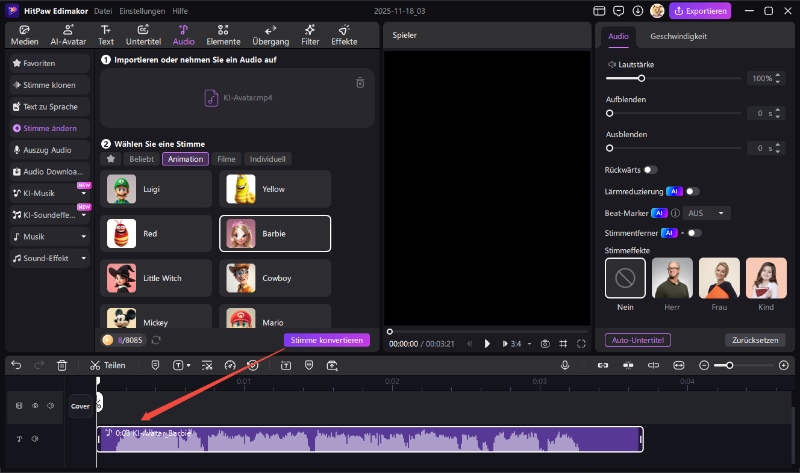Click the timeline toolbar trash icon
The image size is (800, 473).
tap(62, 365)
